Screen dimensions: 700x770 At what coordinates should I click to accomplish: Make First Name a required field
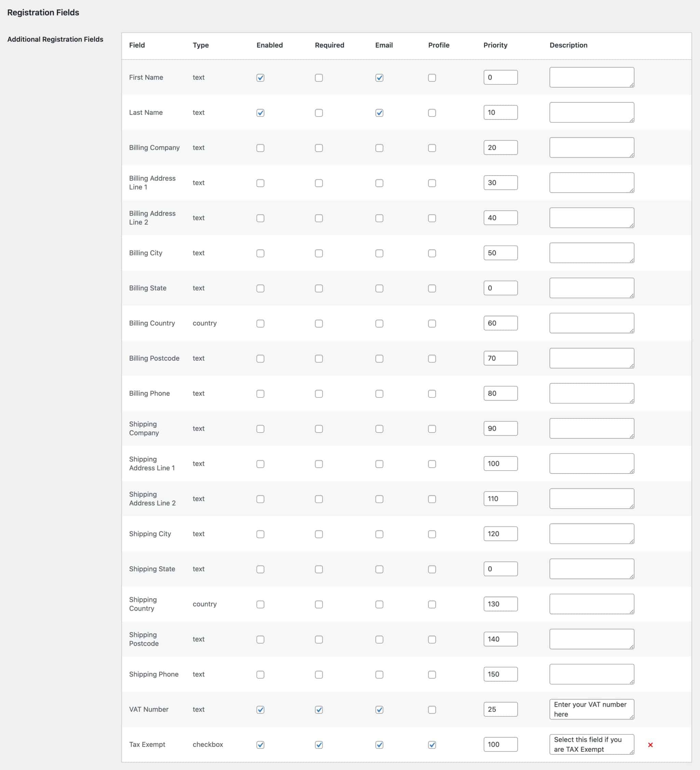click(x=319, y=78)
